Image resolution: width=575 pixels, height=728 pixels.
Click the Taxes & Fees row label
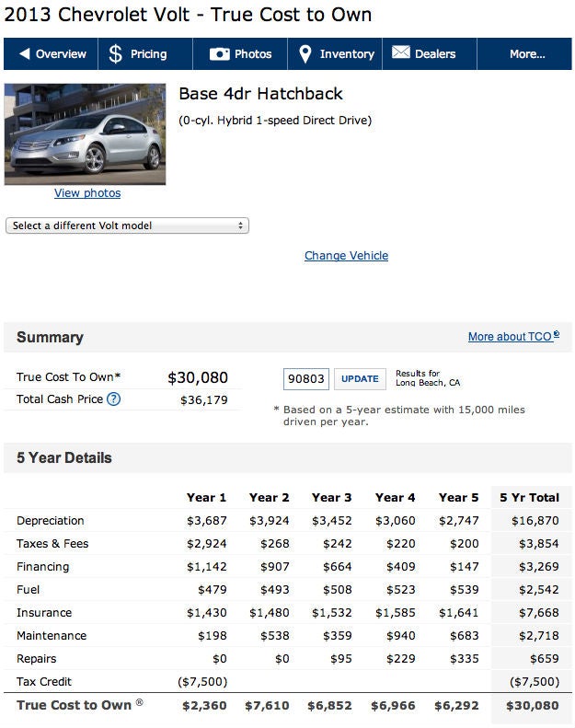[x=52, y=543]
